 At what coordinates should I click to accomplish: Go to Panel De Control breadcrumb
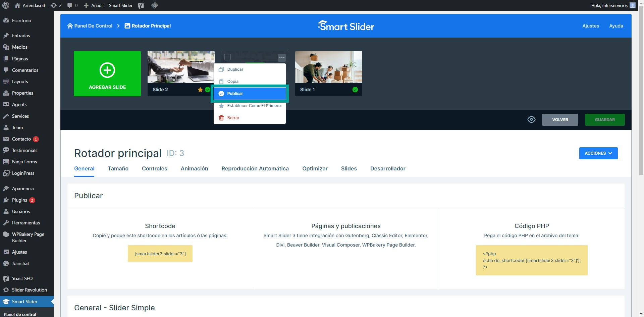[90, 26]
